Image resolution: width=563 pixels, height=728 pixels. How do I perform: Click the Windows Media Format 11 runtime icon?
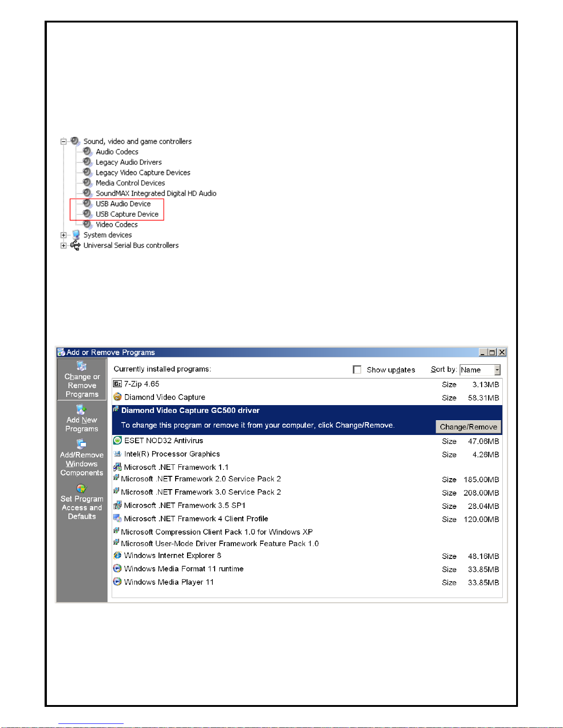click(118, 569)
